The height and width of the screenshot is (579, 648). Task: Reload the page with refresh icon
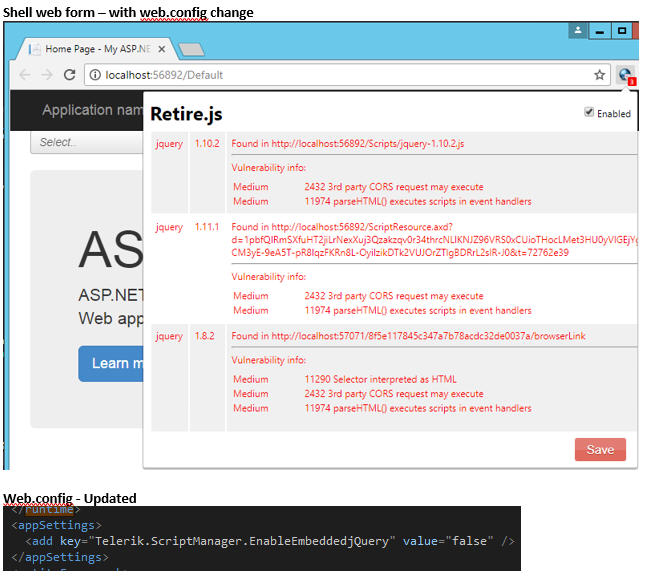[69, 75]
